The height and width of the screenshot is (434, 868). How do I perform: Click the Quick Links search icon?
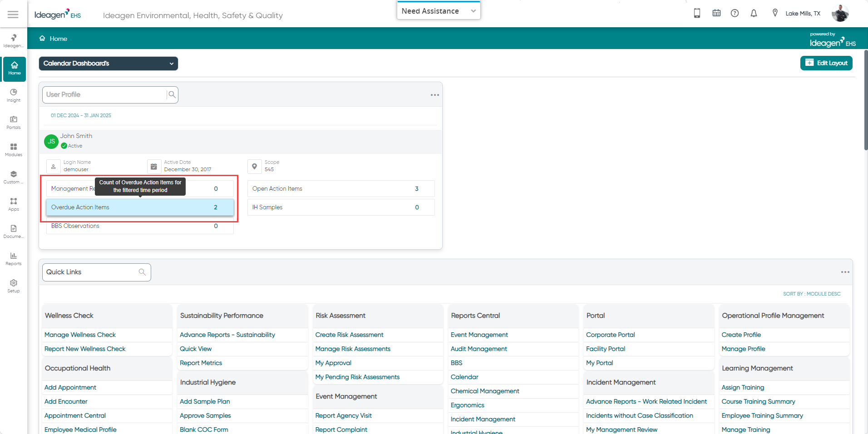pos(142,272)
